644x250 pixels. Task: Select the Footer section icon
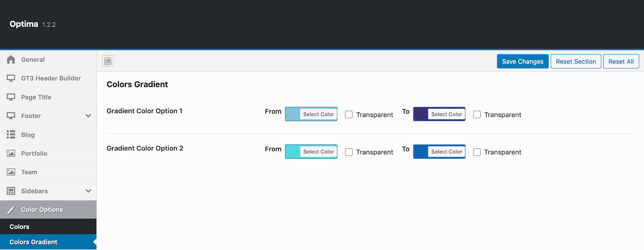click(11, 116)
